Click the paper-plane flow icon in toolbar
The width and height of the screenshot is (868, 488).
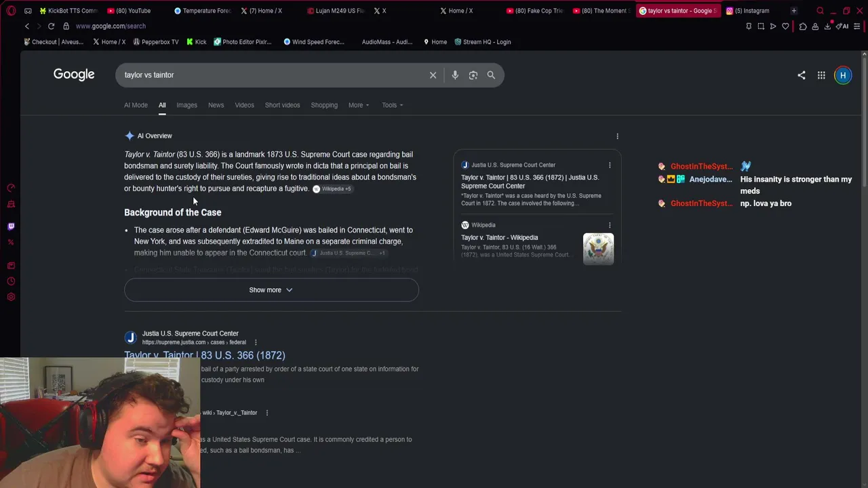tap(773, 26)
